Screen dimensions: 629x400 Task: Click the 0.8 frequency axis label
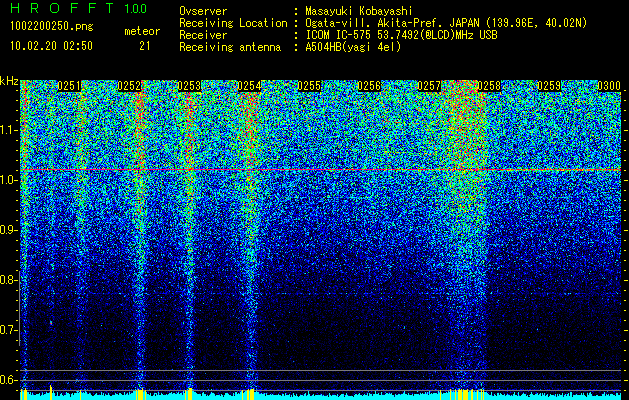tap(8, 280)
